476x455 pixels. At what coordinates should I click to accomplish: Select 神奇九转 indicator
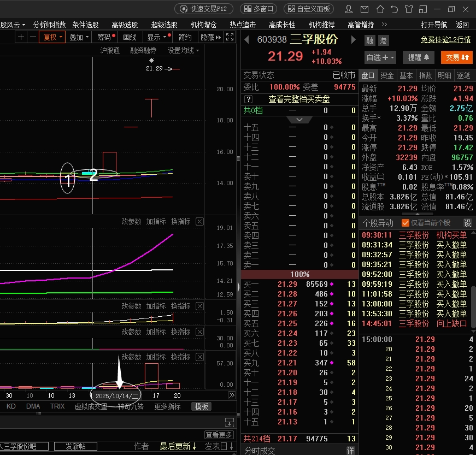coord(131,406)
